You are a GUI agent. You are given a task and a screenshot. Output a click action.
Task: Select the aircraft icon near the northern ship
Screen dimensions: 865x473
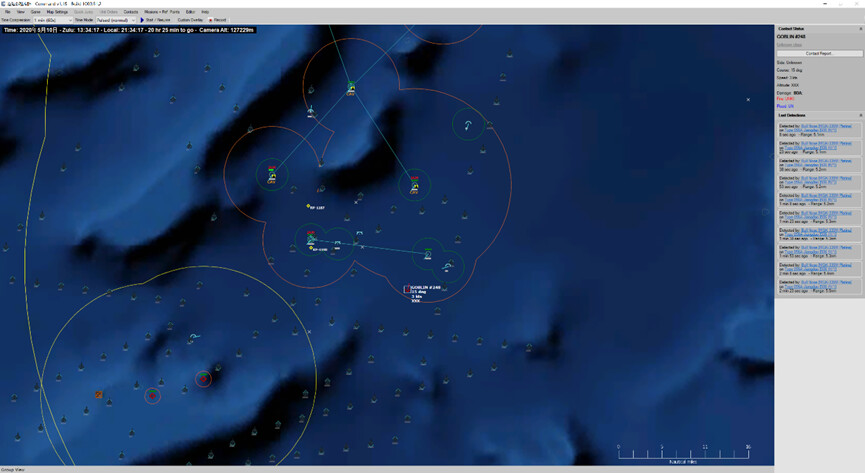pyautogui.click(x=311, y=111)
